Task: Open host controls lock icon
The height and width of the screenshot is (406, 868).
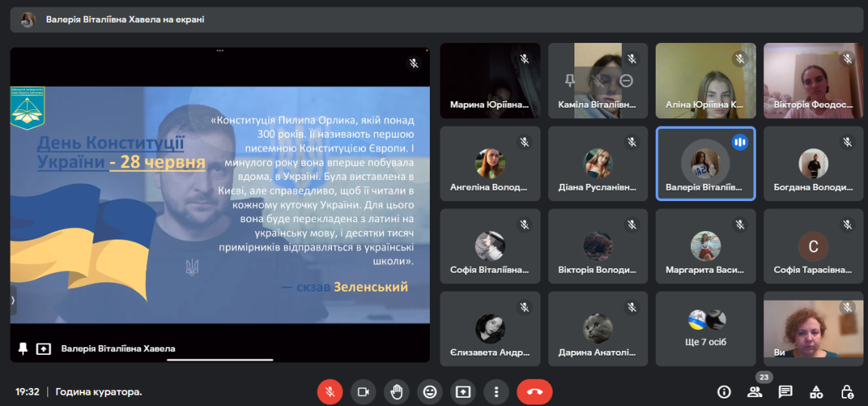Action: pyautogui.click(x=847, y=392)
